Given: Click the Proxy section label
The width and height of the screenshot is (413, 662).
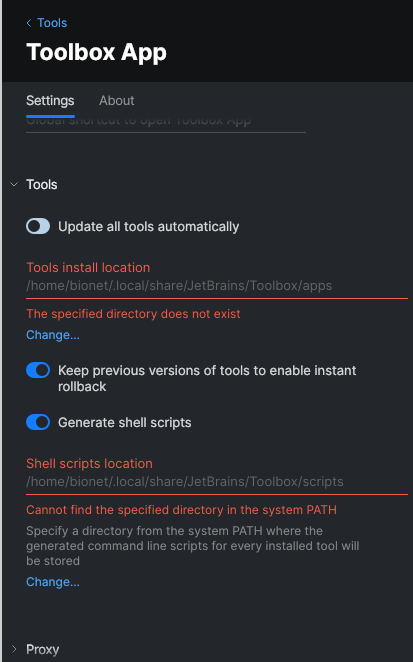Looking at the screenshot, I should [42, 649].
